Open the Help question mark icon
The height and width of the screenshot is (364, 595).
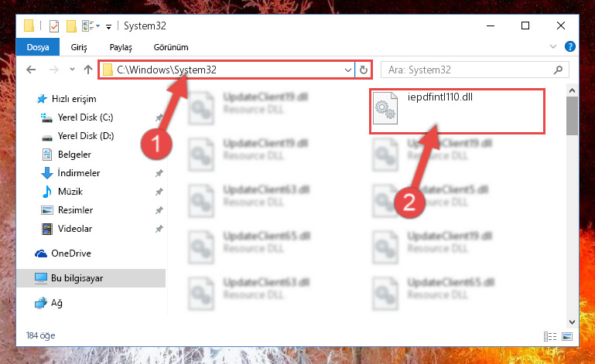[569, 46]
